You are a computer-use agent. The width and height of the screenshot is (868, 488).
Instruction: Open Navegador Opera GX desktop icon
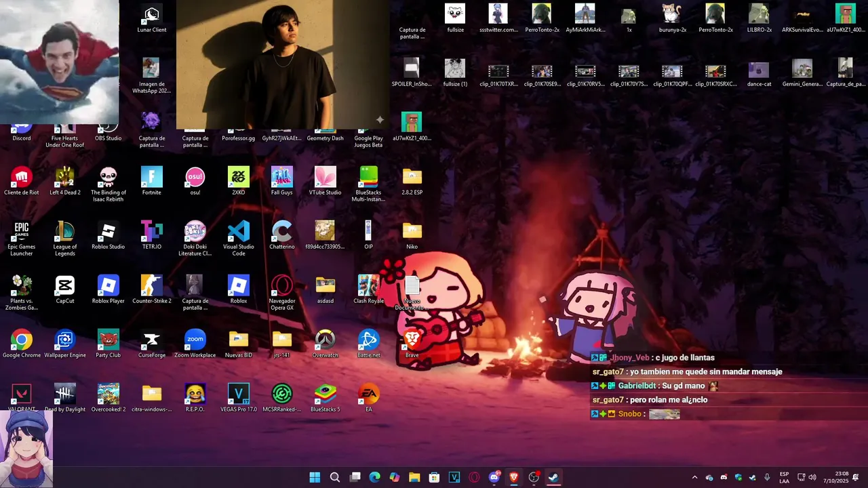pos(282,293)
